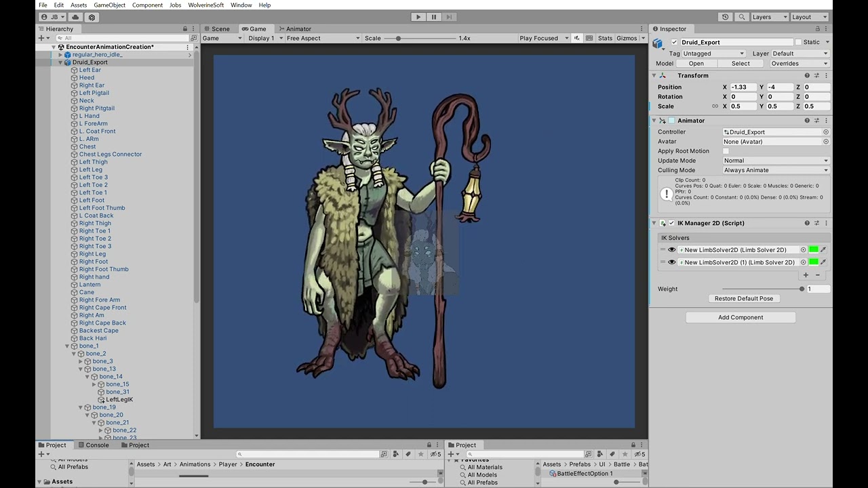
Task: Open the File menu
Action: [x=43, y=5]
